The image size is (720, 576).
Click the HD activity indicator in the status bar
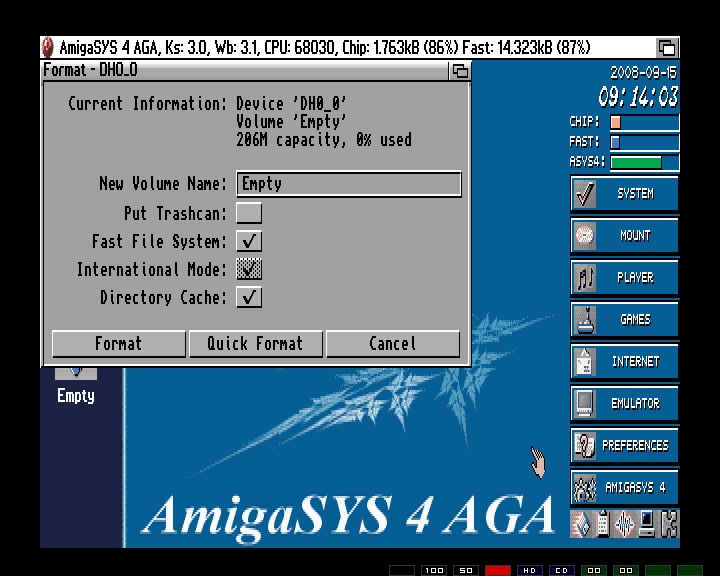(529, 570)
